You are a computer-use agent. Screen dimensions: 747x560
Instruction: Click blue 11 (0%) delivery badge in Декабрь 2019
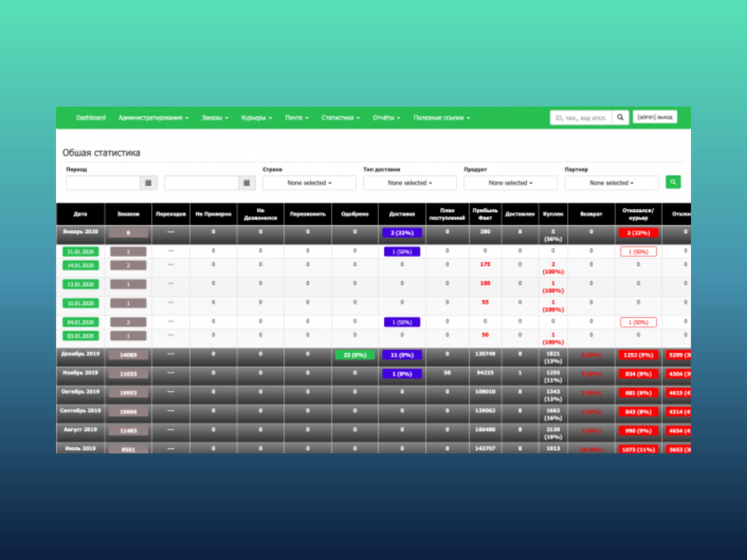pos(402,355)
